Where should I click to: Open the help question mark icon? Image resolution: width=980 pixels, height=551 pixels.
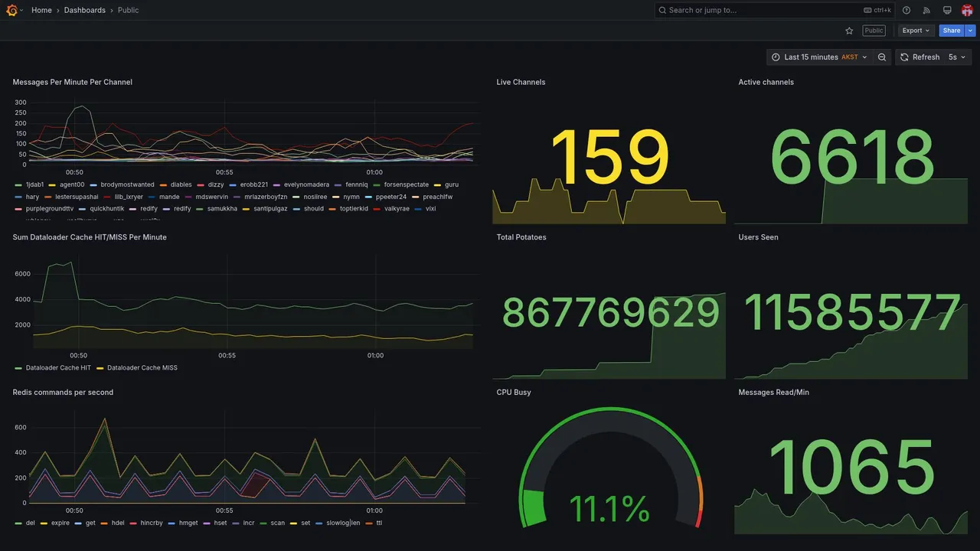tap(906, 10)
